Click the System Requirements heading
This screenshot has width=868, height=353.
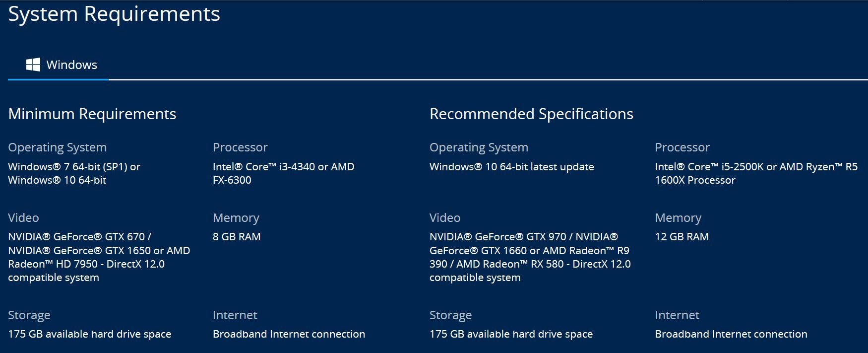(x=114, y=14)
